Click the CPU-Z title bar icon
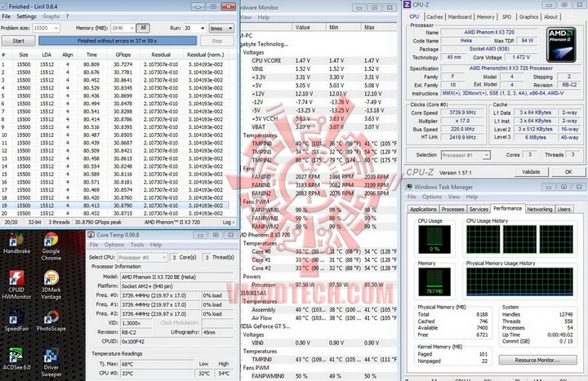The width and height of the screenshot is (588, 381). 407,5
